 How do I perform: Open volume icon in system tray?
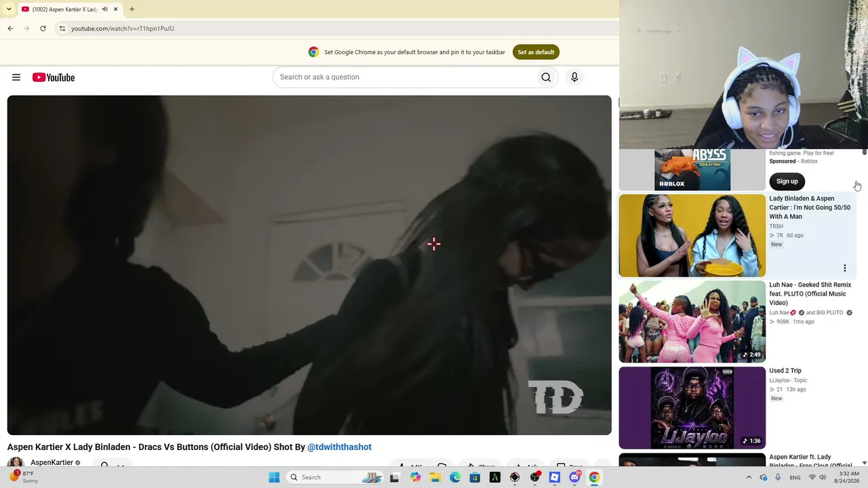823,477
